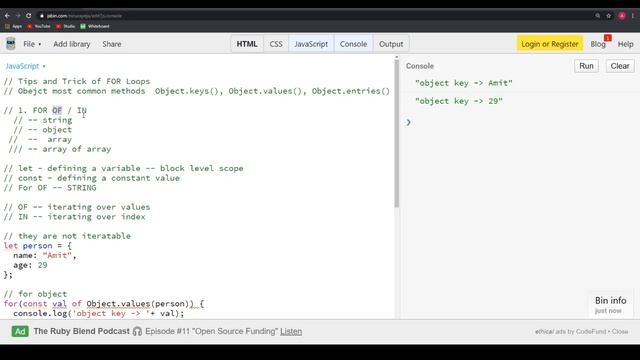
Task: Open the JavaScript panel language dropdown
Action: tap(25, 66)
